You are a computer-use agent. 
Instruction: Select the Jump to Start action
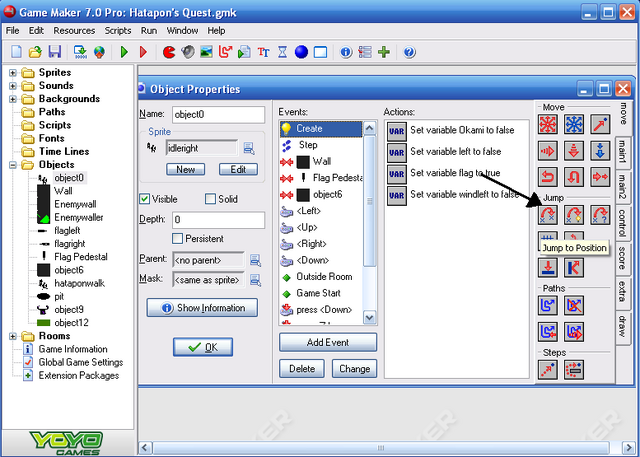click(574, 215)
